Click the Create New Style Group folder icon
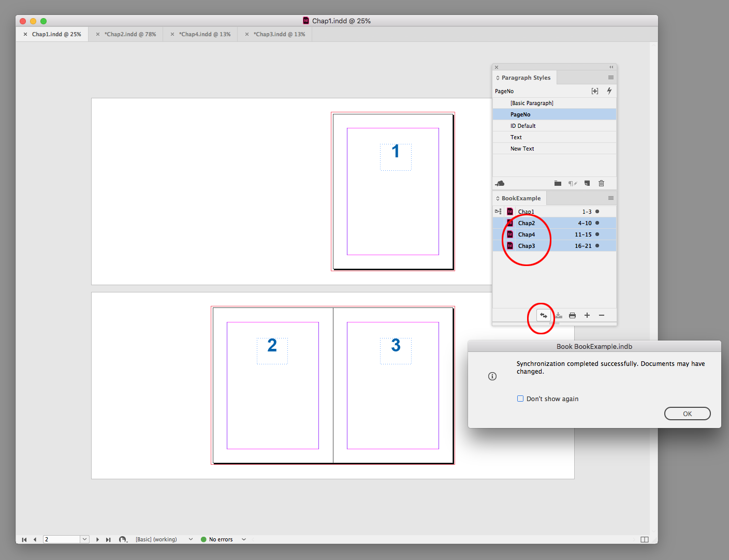This screenshot has width=729, height=560. point(558,183)
